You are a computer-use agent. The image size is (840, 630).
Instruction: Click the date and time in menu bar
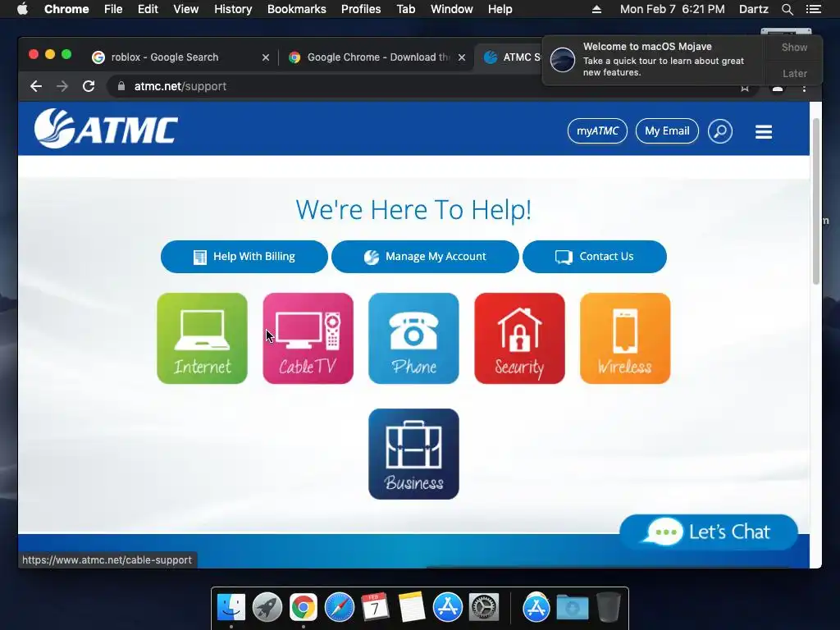pyautogui.click(x=673, y=9)
